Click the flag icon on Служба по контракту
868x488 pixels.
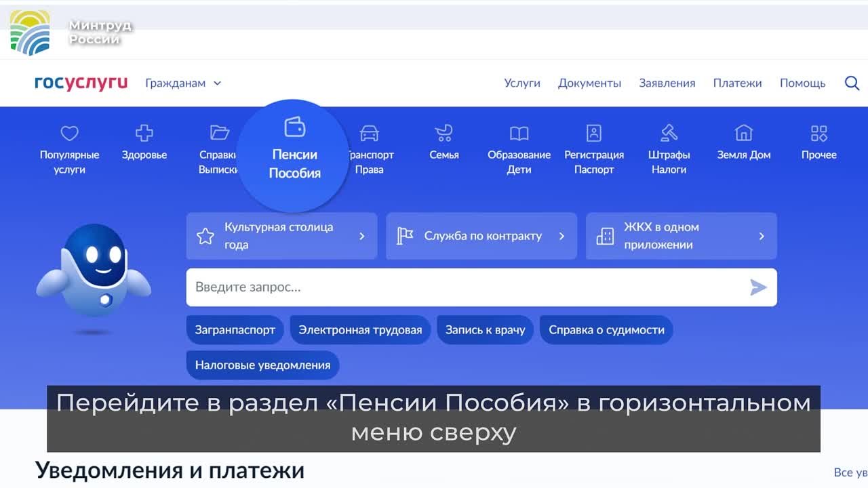[x=405, y=236]
